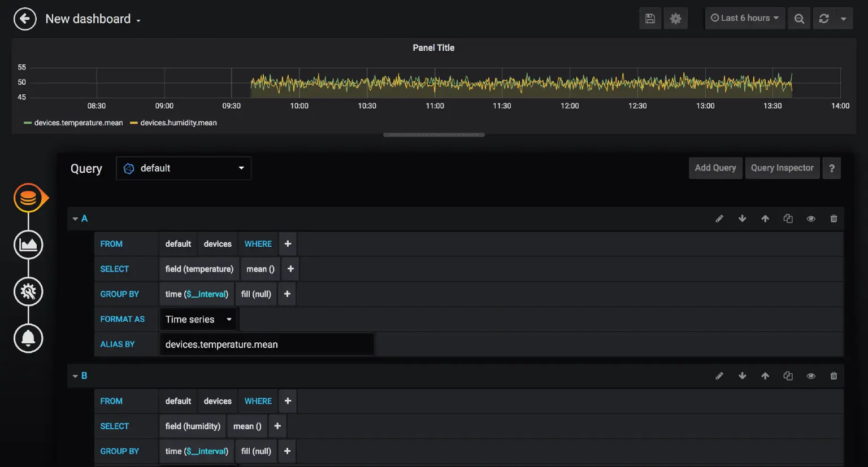
Task: Click the zoom out time range magnifier
Action: click(799, 19)
